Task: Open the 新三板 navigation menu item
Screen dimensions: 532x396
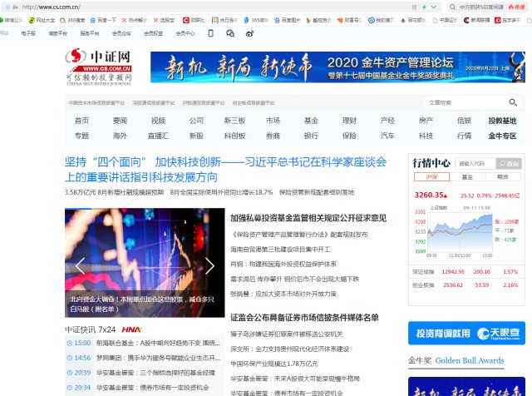Action: [x=234, y=121]
